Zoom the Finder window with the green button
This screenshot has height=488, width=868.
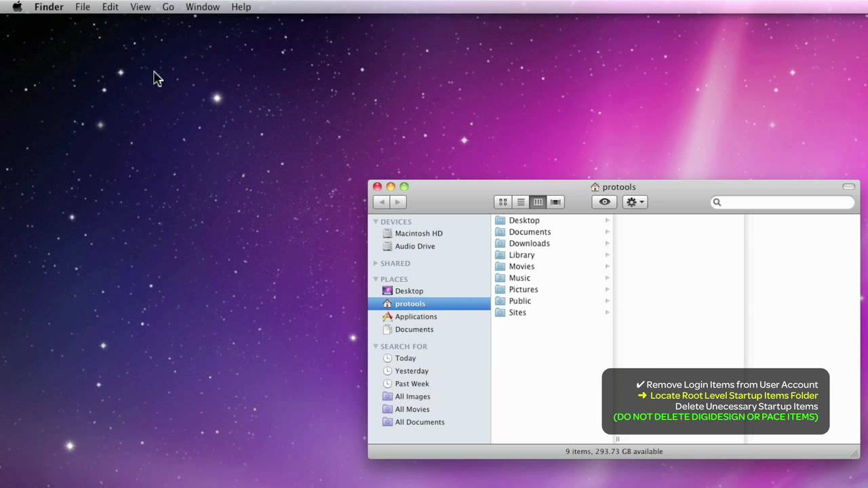pyautogui.click(x=404, y=186)
